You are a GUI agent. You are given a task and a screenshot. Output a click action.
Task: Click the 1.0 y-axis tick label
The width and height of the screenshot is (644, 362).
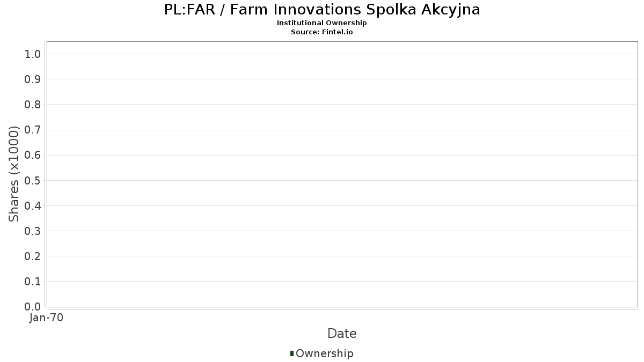click(33, 54)
